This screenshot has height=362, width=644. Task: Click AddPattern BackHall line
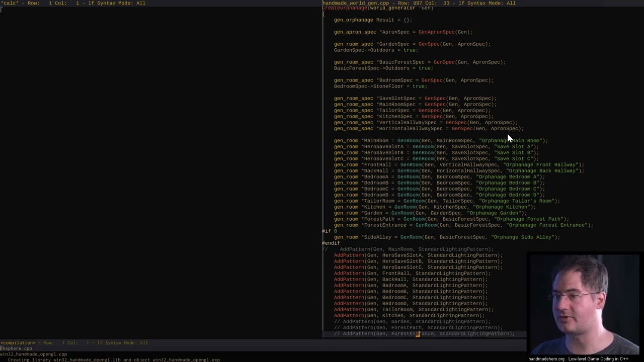411,280
